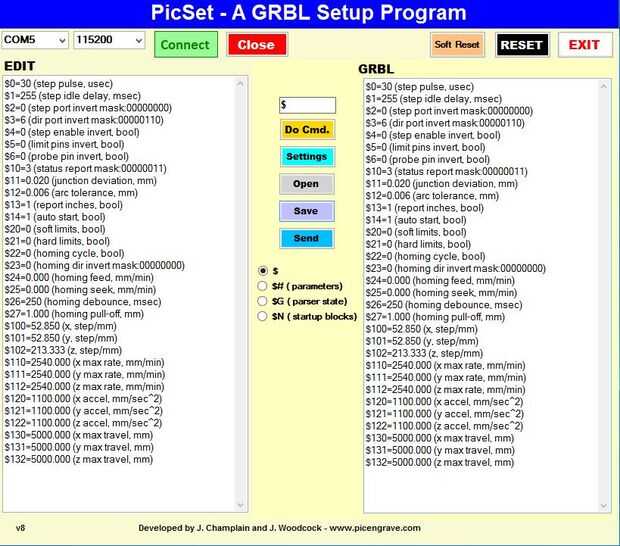Click "$6=0 (probe pin invert, bool)" in EDIT panel
The image size is (620, 546).
(66, 157)
